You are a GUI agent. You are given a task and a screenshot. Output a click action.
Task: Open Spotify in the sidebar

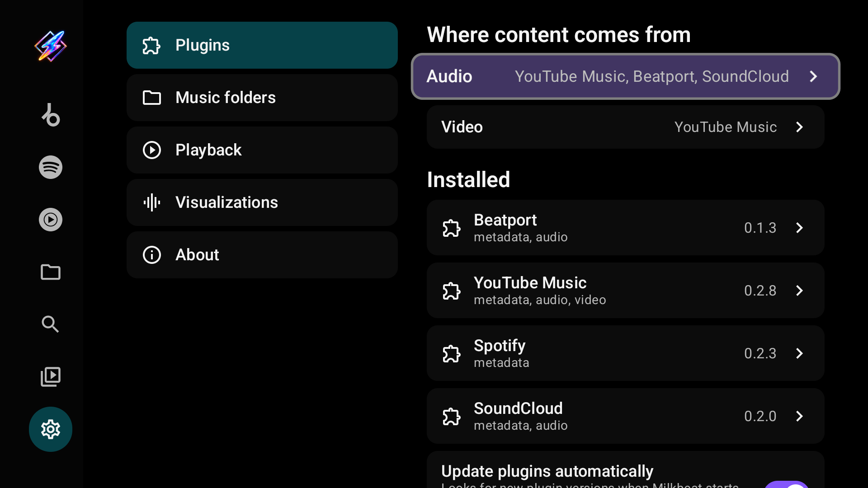click(x=51, y=167)
